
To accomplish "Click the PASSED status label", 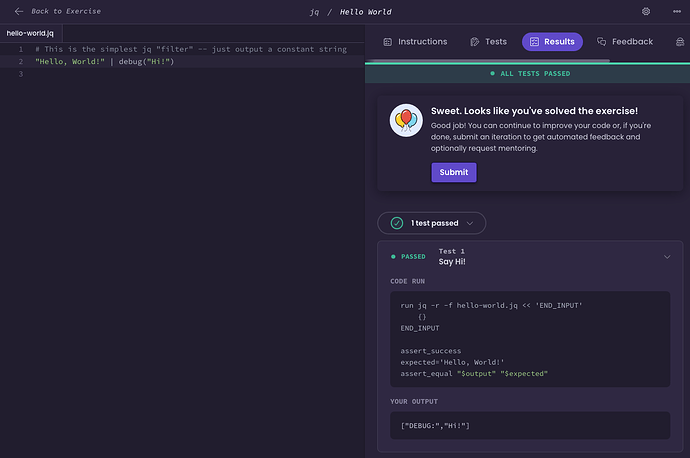I will tap(408, 256).
